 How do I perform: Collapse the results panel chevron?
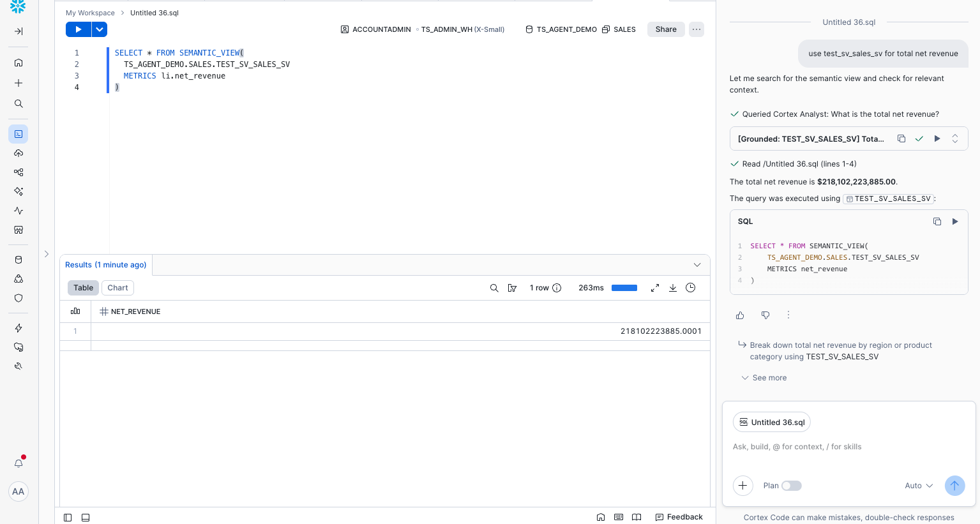pos(697,265)
